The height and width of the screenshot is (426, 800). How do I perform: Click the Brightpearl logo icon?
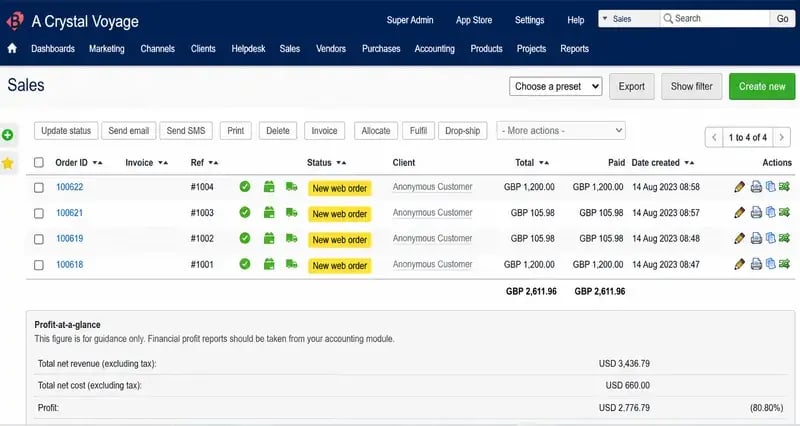pyautogui.click(x=15, y=21)
